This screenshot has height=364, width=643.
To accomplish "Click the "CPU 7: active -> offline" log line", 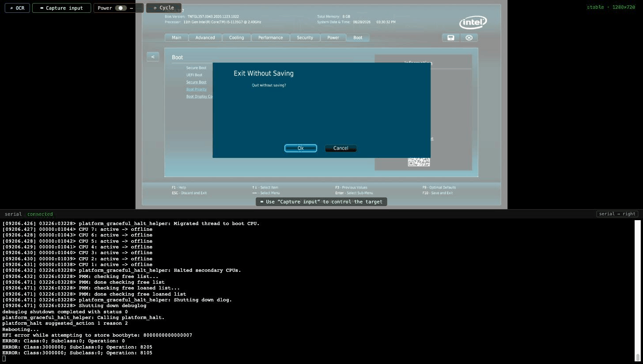I will tap(77, 229).
